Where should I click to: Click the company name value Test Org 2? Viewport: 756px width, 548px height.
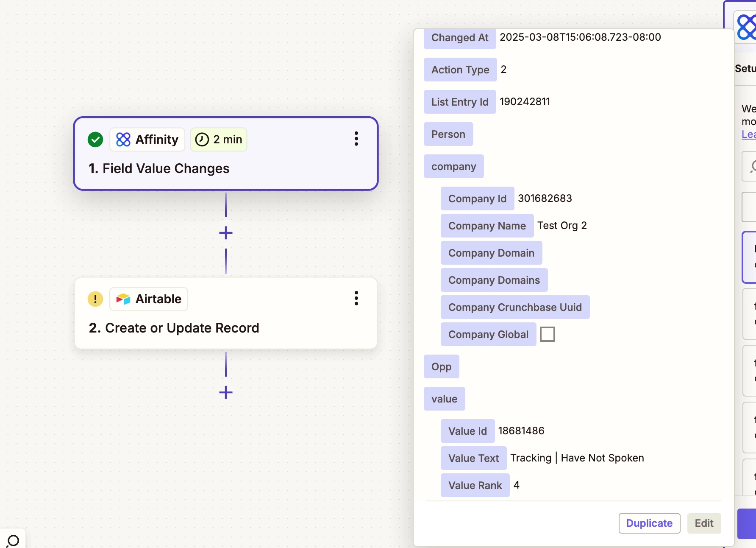(x=562, y=225)
